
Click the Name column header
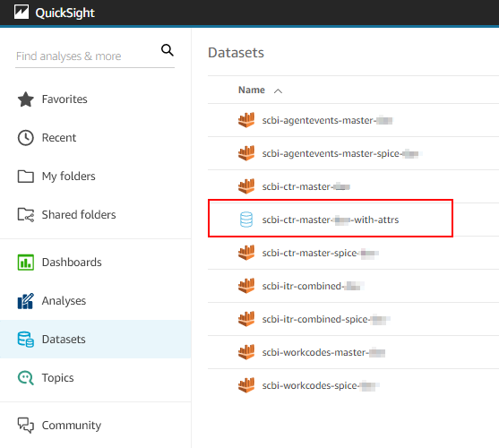(x=252, y=90)
